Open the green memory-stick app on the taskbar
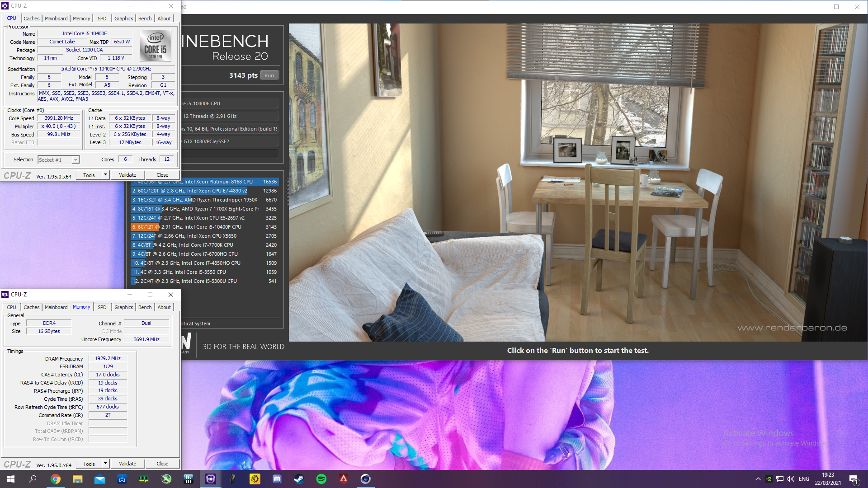 tap(144, 479)
